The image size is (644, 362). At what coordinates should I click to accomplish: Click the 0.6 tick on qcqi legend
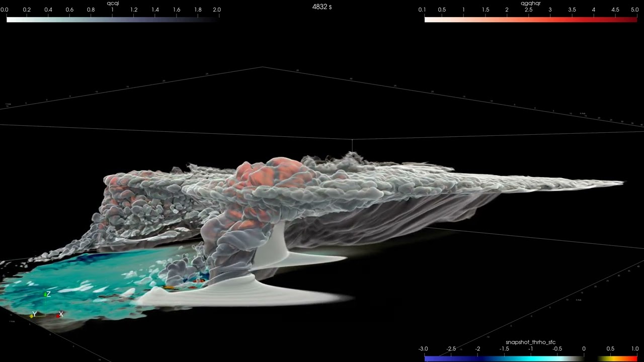click(x=69, y=10)
